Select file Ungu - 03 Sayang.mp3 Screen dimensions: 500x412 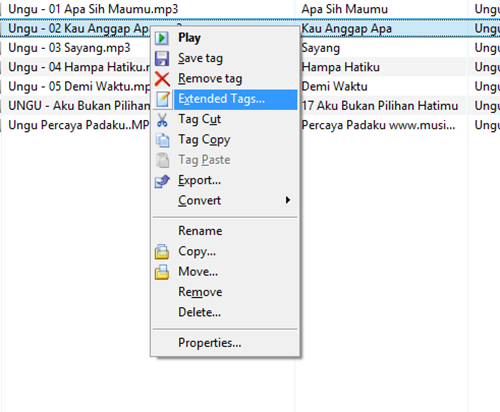(69, 48)
